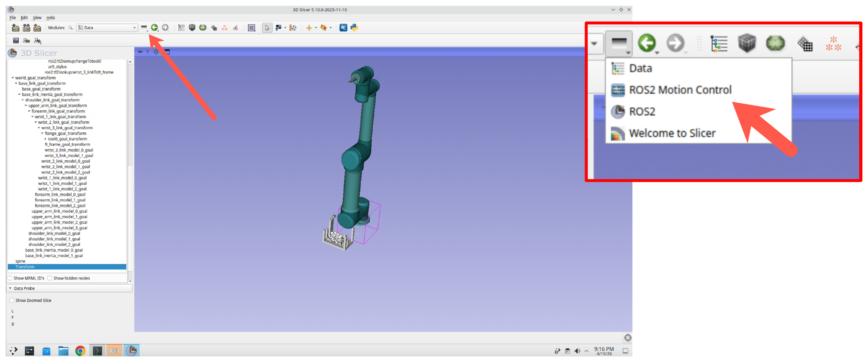Click the error log X icon in status bar
Image resolution: width=868 pixels, height=362 pixels.
tap(628, 338)
